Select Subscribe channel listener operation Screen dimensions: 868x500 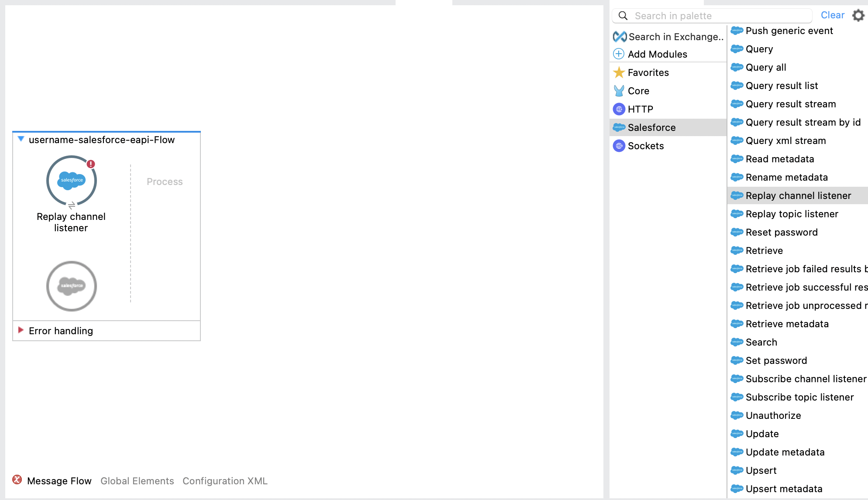point(798,379)
